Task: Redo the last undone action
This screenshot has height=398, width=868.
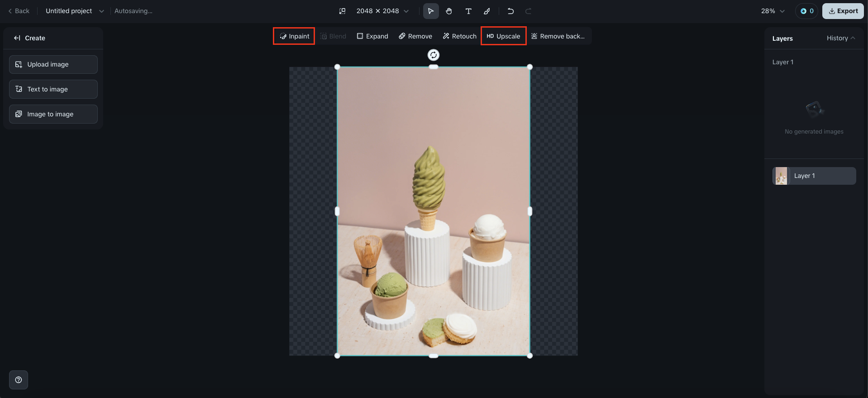Action: point(528,11)
